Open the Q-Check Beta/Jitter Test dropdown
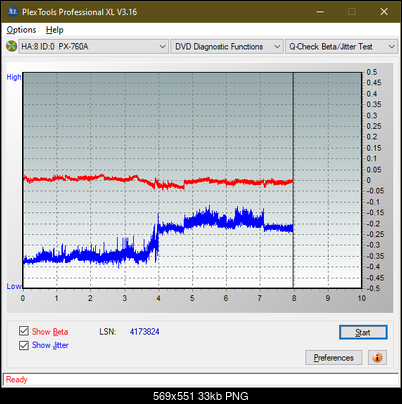 (x=341, y=47)
